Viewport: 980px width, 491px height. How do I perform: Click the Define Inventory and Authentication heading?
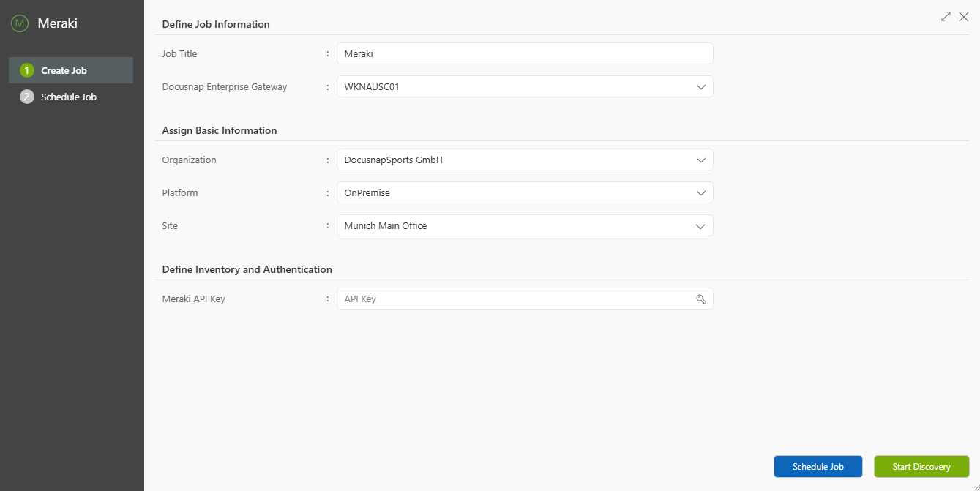[247, 269]
